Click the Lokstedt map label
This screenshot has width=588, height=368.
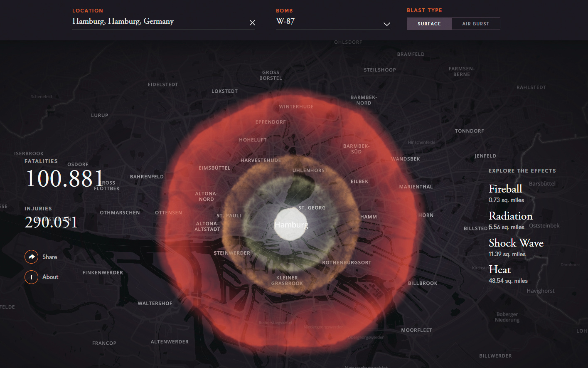225,91
